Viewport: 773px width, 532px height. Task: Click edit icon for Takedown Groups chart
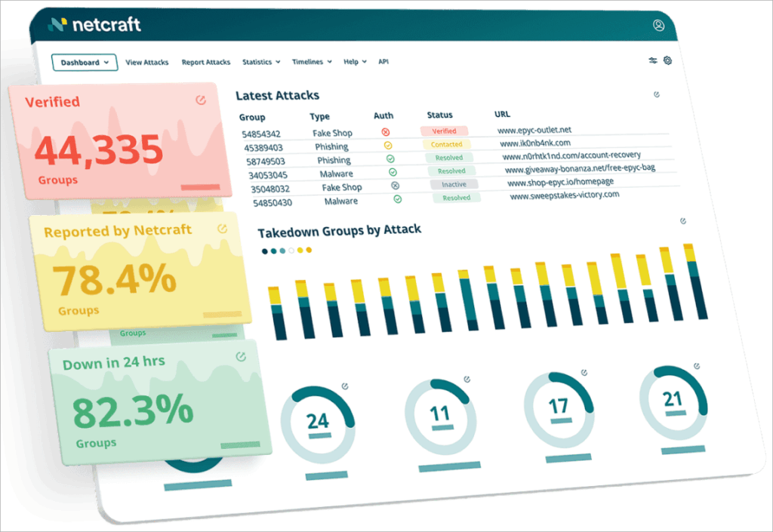tap(682, 221)
